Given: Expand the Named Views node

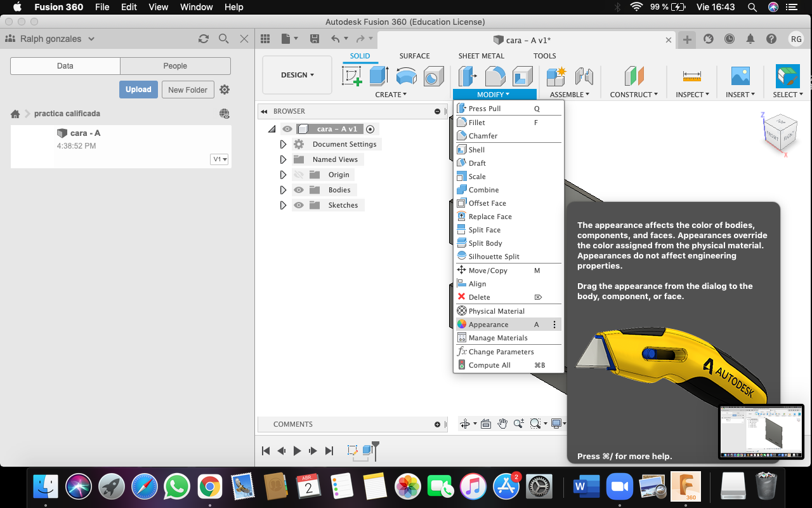Looking at the screenshot, I should pyautogui.click(x=283, y=159).
